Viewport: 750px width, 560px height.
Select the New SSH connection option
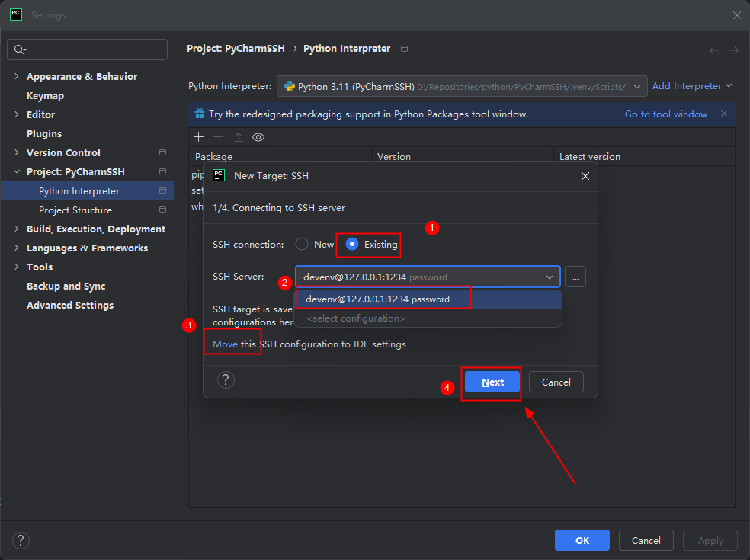coord(302,245)
